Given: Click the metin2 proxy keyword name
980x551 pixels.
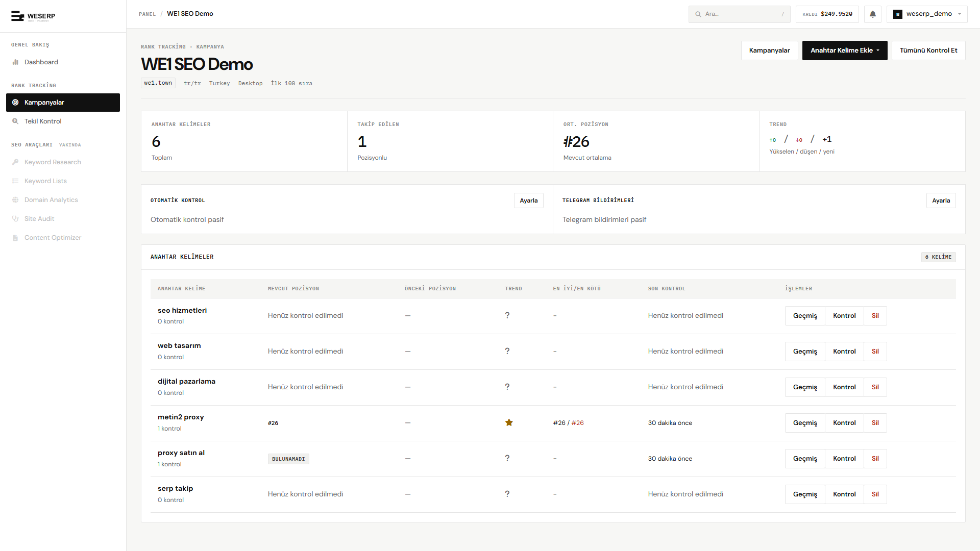Looking at the screenshot, I should [181, 417].
